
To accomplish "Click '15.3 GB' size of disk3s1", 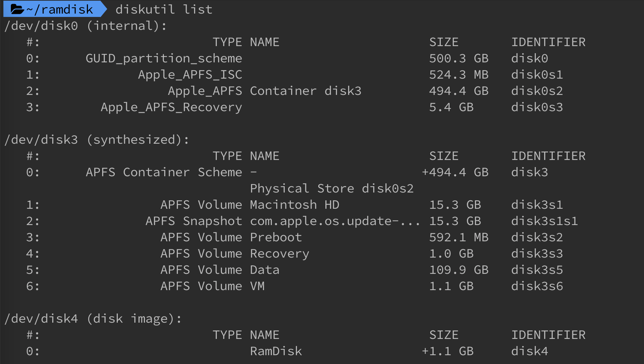I will (455, 205).
